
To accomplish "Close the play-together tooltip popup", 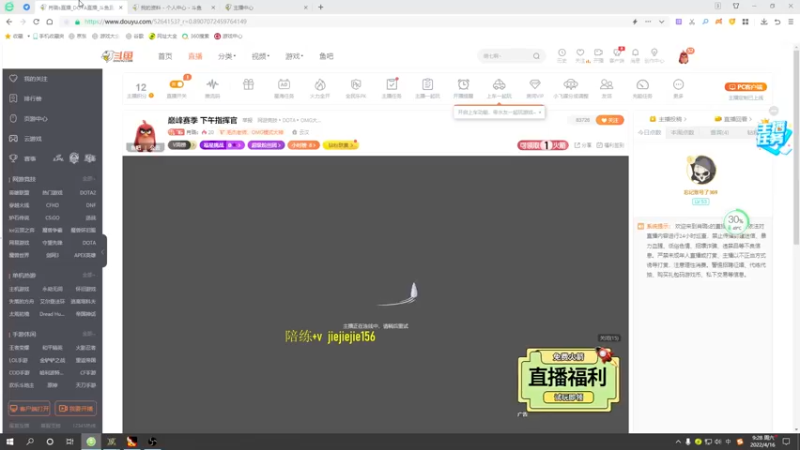I will [540, 112].
